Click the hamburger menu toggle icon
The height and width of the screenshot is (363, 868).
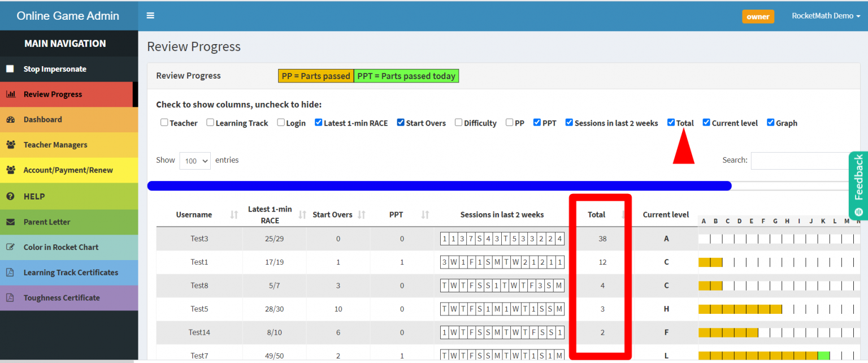[x=150, y=16]
